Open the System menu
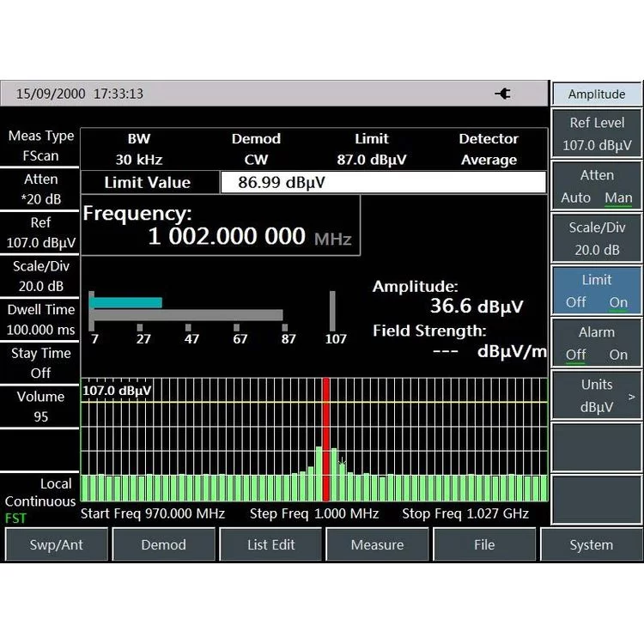The width and height of the screenshot is (644, 644). (x=591, y=544)
